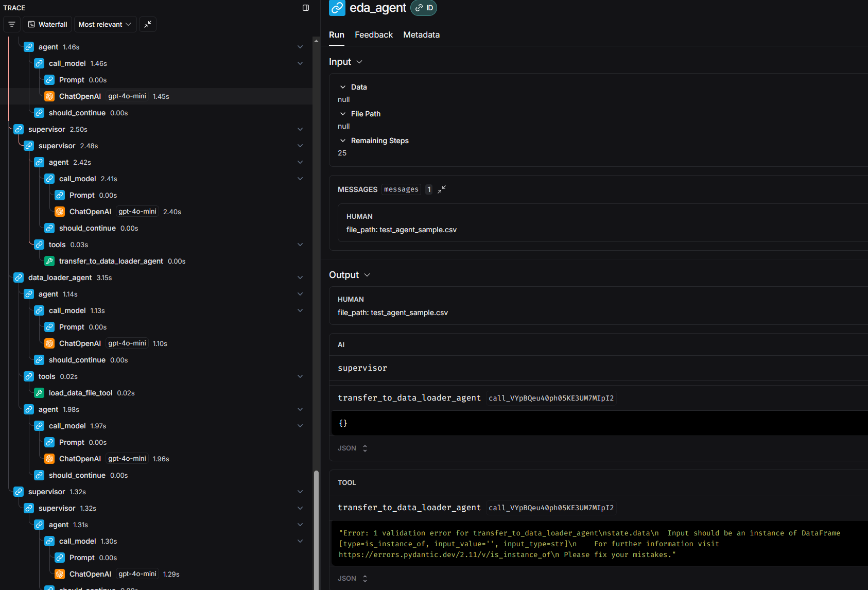868x590 pixels.
Task: Select call_model 1.46s row icon
Action: [39, 63]
